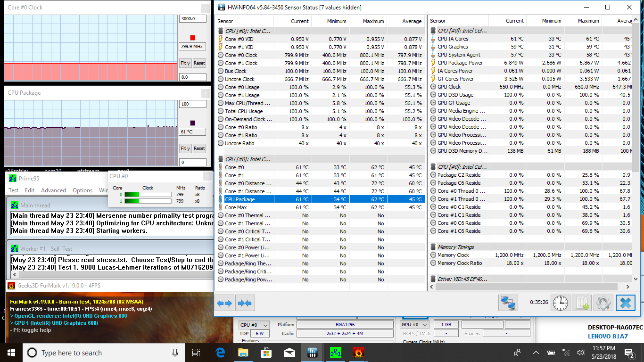Screen dimensions: 644x362
Task: Click Fit y in Core #0 Clock graph
Action: tap(185, 63)
